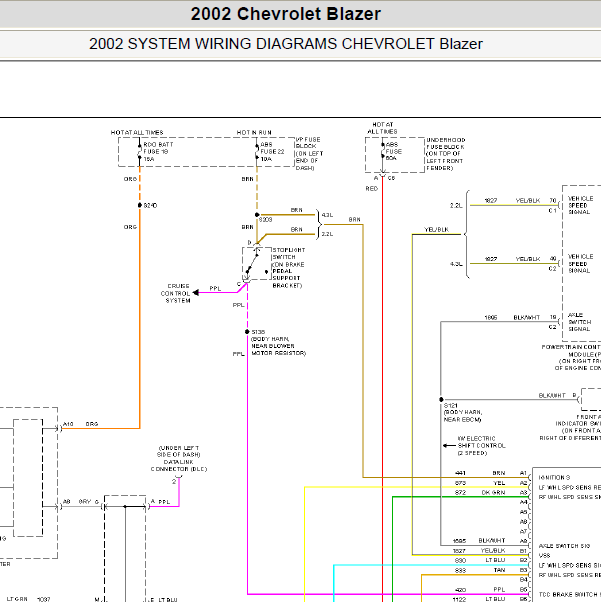Click connector pin "A10" on the ORG wire
Screen dimensions: 601x602
(x=68, y=424)
